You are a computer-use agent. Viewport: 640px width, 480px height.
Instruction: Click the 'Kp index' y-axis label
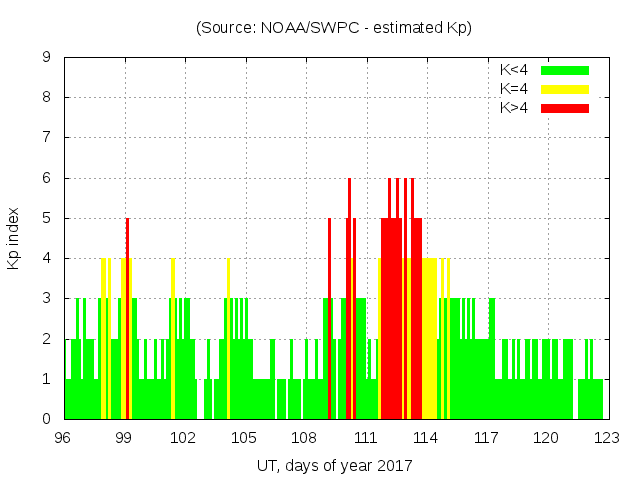click(x=14, y=238)
